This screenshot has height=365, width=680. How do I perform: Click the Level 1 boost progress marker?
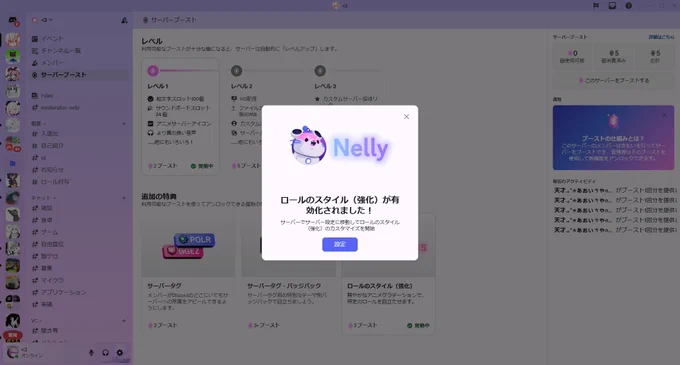click(153, 71)
